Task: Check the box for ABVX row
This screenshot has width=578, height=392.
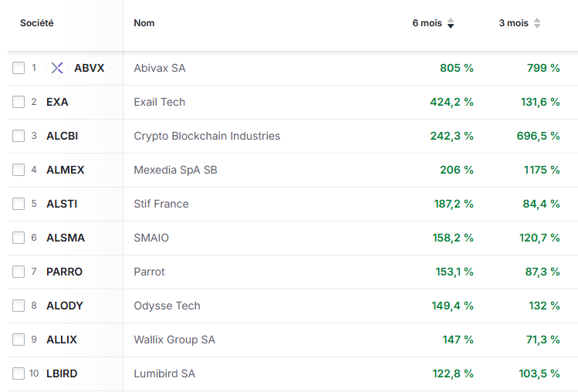Action: coord(19,69)
